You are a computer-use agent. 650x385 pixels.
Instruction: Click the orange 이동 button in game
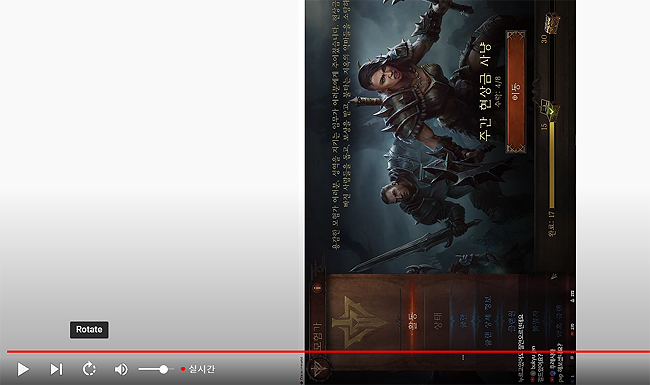point(516,91)
